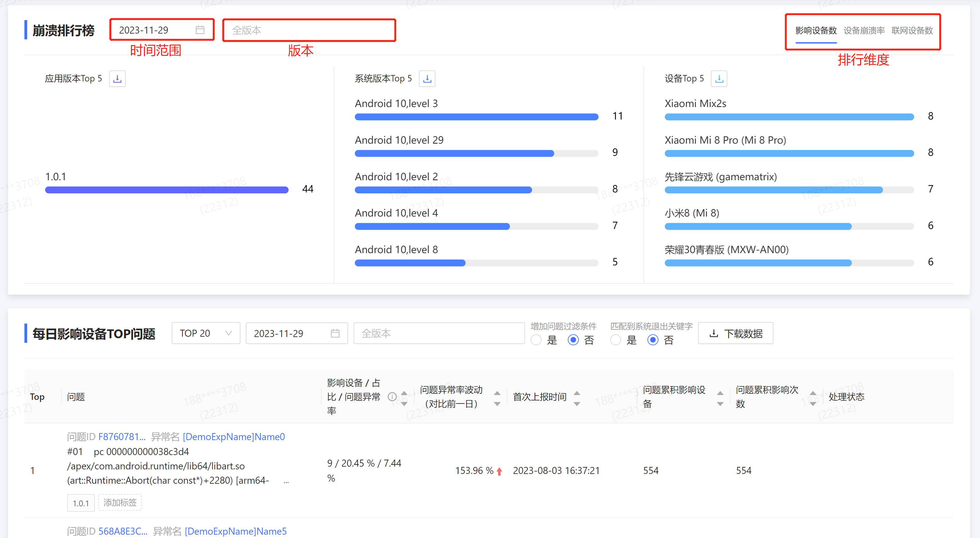Sort by 影响设备 / 占比 / 问题异常率 column

tap(404, 398)
